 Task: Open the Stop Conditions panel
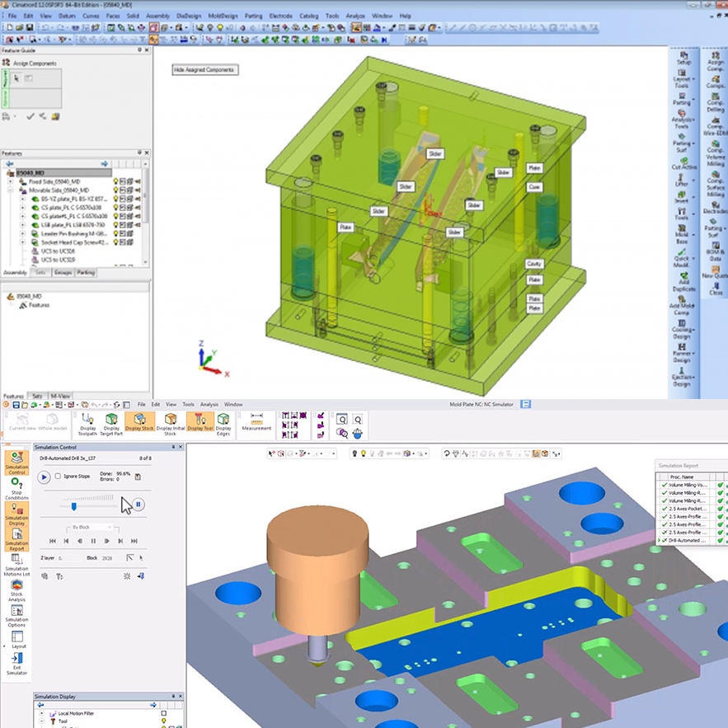(16, 489)
